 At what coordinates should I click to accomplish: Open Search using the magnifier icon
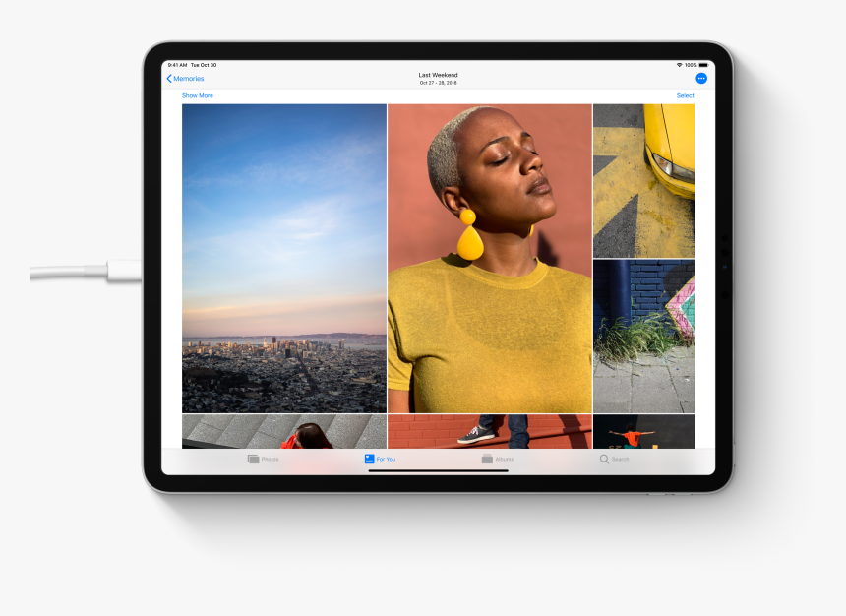(602, 459)
